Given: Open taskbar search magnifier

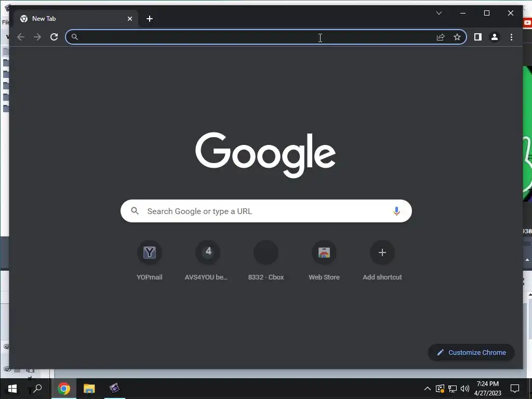Looking at the screenshot, I should pyautogui.click(x=37, y=388).
